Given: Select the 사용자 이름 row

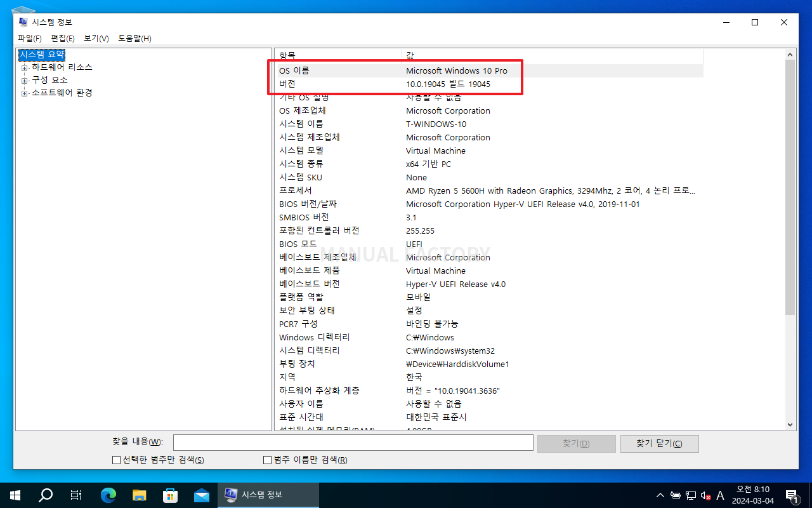Looking at the screenshot, I should click(489, 404).
